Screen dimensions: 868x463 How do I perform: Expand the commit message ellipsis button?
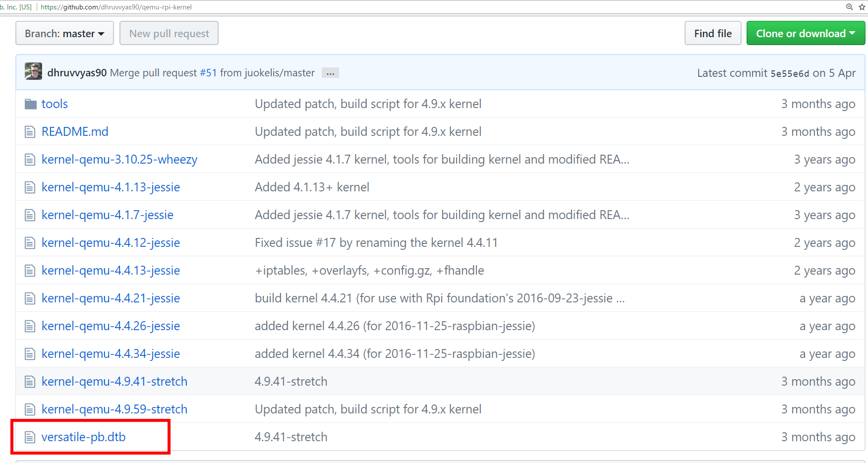pos(330,73)
